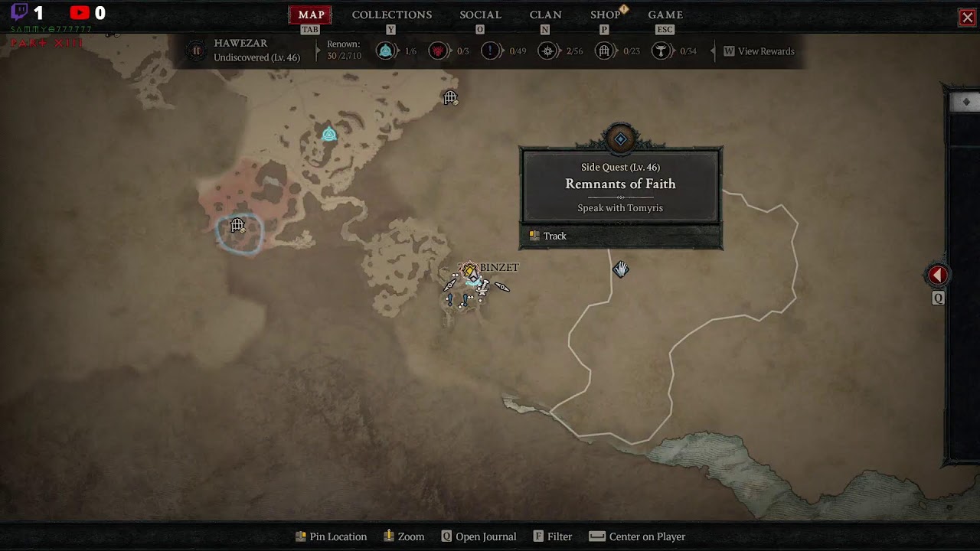Open the Shop tab
This screenshot has width=980, height=551.
pyautogui.click(x=605, y=15)
